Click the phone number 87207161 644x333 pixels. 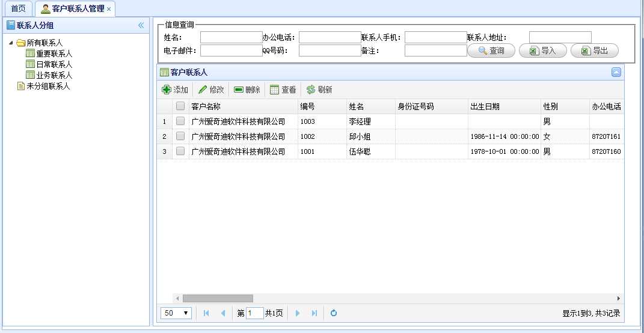click(606, 136)
